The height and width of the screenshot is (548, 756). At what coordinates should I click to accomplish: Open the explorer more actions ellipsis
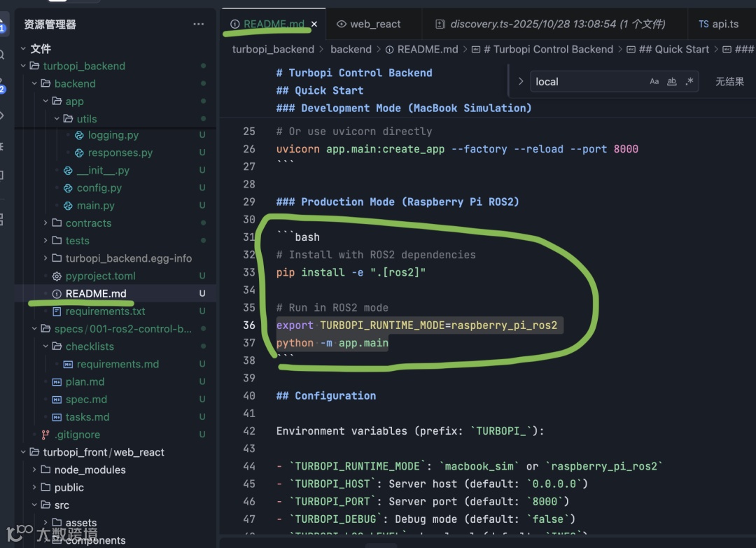(x=198, y=24)
